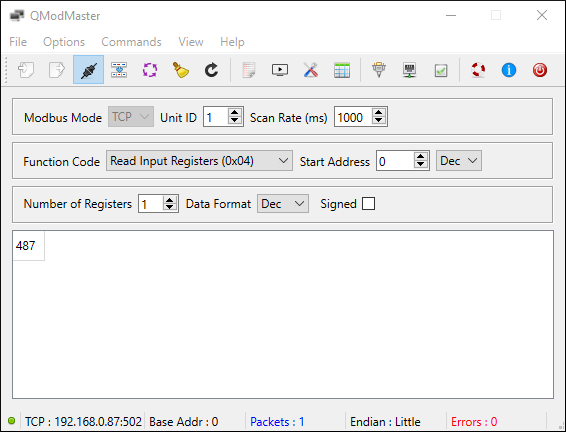
Task: Open the Start Address Dec base dropdown
Action: (459, 161)
